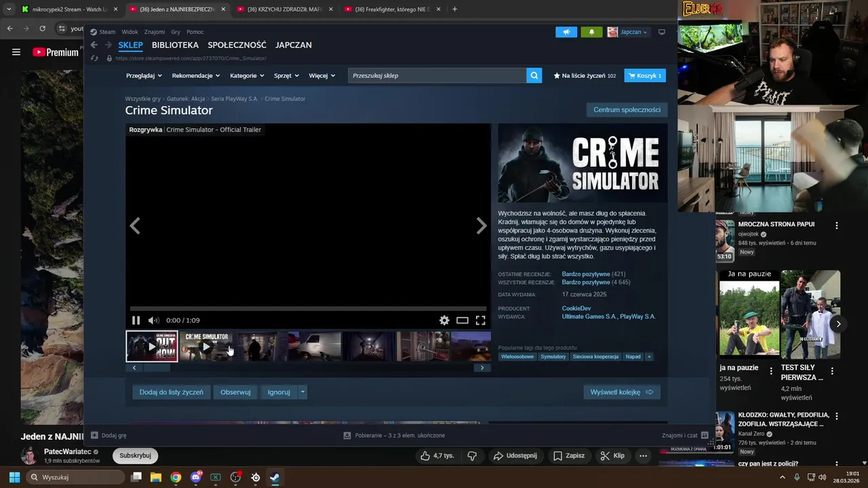Advance YouTube Shorts shelf with next arrow
The image size is (868, 488).
838,324
